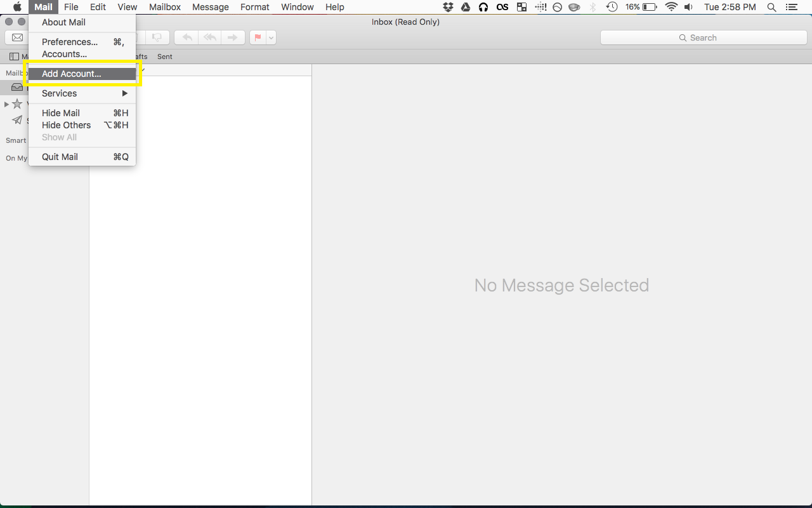Choose About Mail from the menu
Screen dimensions: 812x508
[x=82, y=22]
